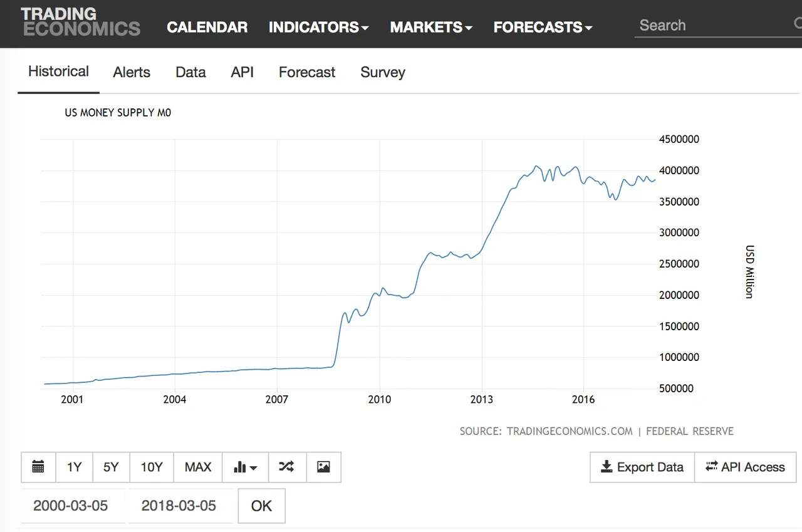Expand the Markets menu

[430, 27]
